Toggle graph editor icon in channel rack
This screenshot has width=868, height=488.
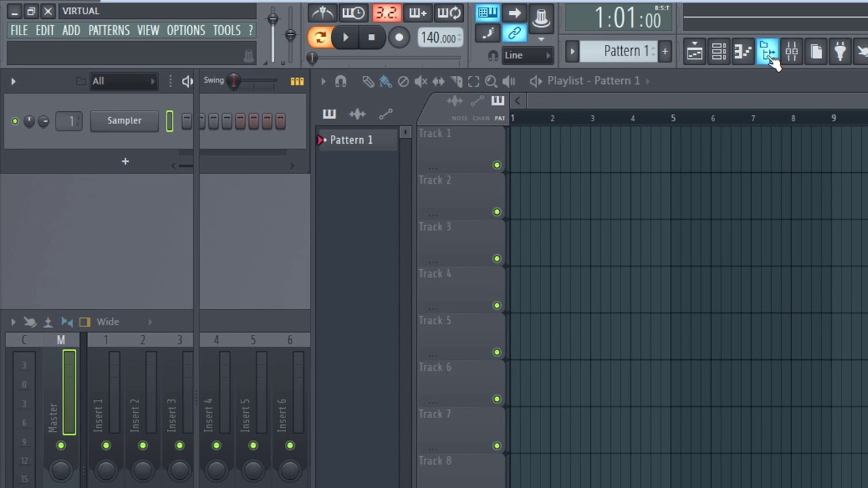[297, 81]
